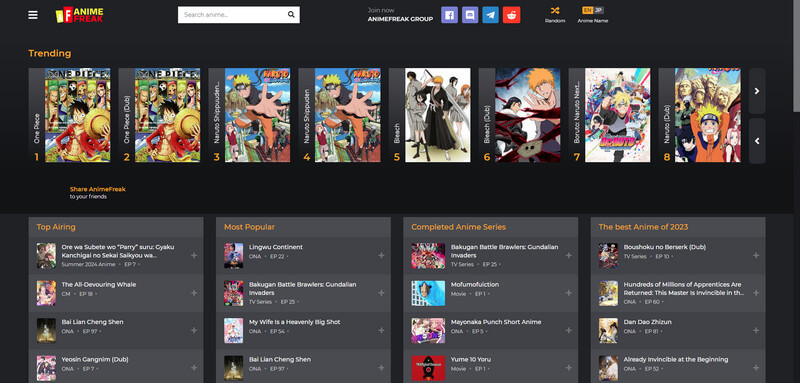Add Ore wa Subete wo Parry to list

click(194, 256)
